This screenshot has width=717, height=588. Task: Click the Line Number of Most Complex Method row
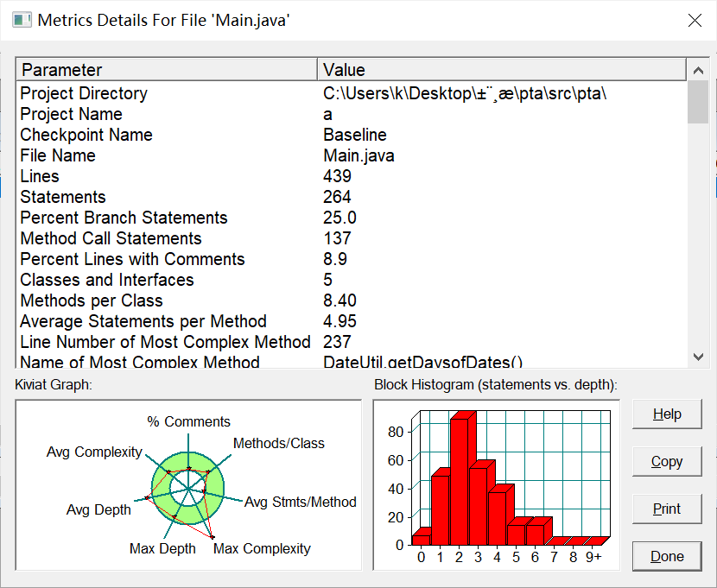(x=352, y=342)
